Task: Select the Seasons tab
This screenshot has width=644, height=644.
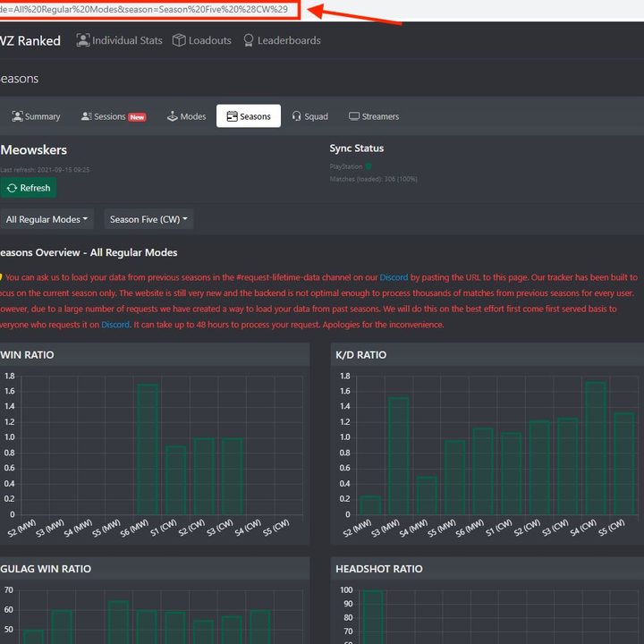Action: (x=249, y=116)
